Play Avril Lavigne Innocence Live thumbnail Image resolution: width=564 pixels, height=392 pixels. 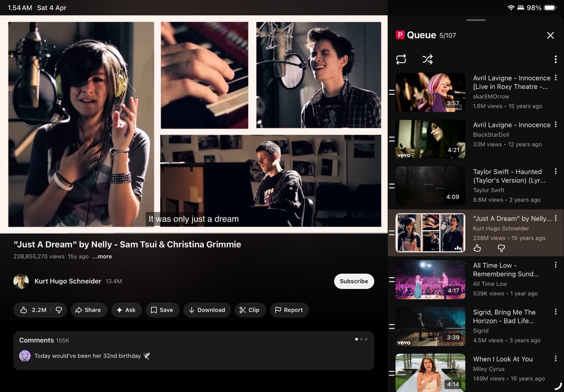point(430,92)
